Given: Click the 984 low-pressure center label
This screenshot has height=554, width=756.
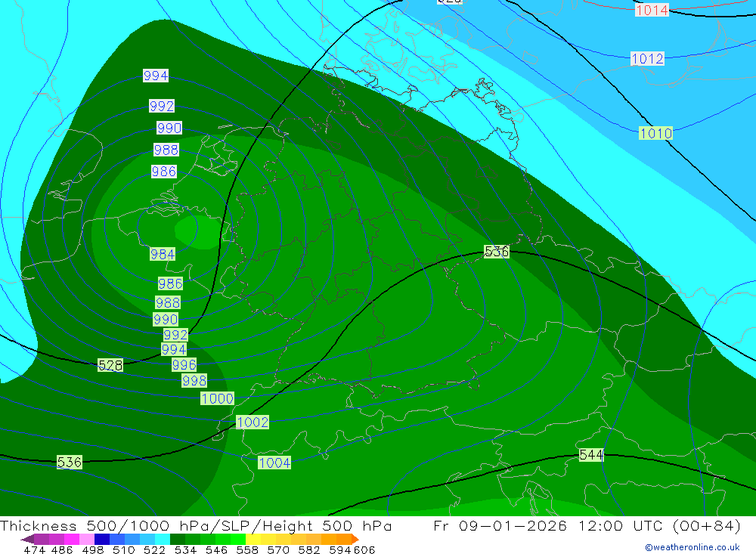Looking at the screenshot, I should tap(163, 254).
